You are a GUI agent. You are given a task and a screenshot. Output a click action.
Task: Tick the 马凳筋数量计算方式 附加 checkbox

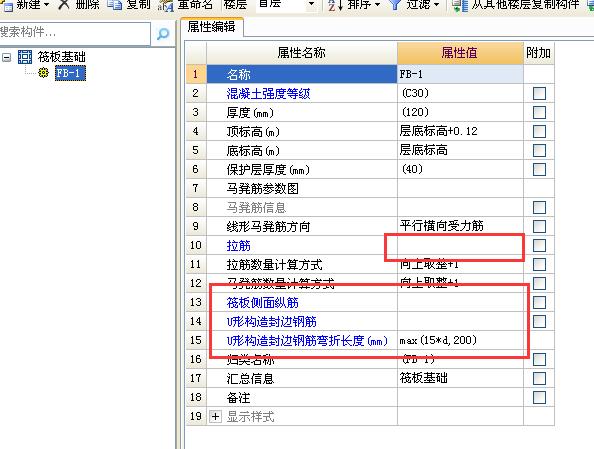(539, 283)
